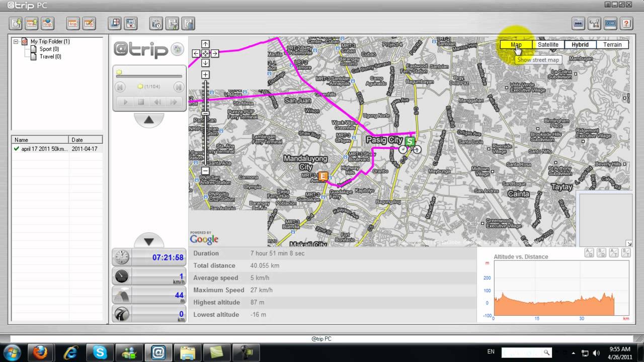Select the speed vs distance chart button
Screen dimensions: 644x362
click(x=601, y=253)
